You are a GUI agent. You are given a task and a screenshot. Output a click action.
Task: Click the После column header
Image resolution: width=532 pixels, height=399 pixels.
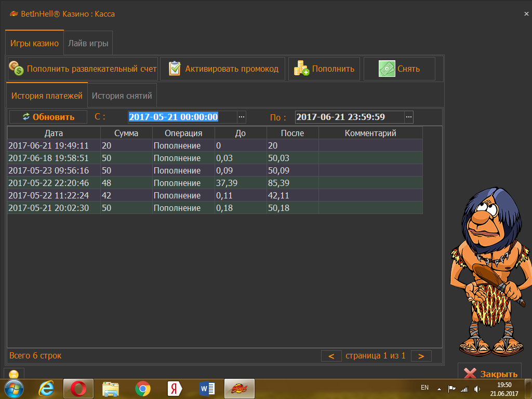[x=292, y=133]
